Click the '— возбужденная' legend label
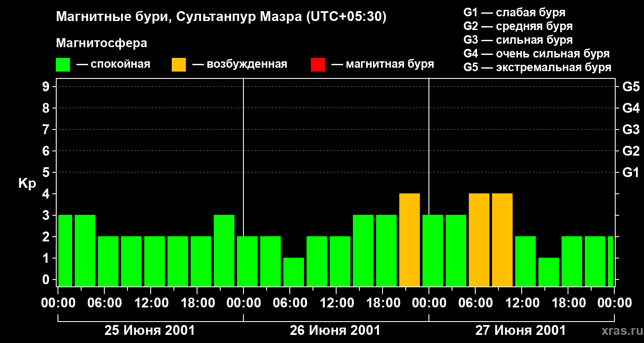The image size is (644, 343). click(240, 64)
